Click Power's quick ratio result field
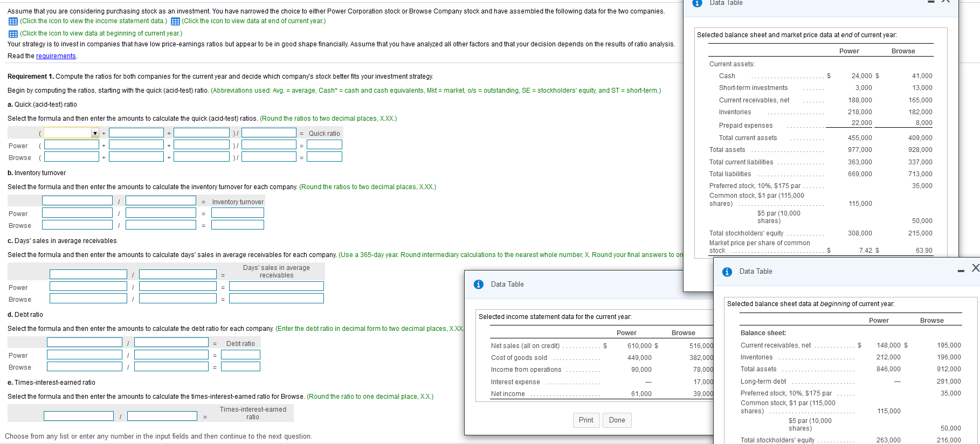The width and height of the screenshot is (980, 444). pyautogui.click(x=325, y=144)
